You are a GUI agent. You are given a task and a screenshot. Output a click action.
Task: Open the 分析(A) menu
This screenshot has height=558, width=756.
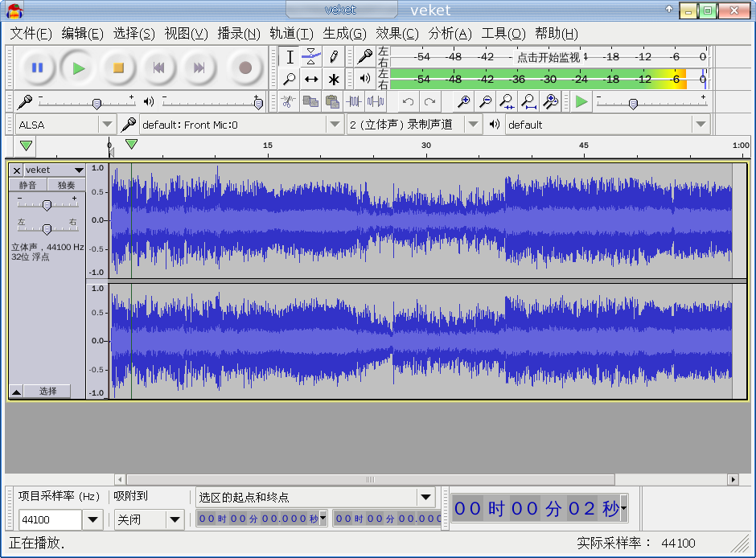pos(450,33)
